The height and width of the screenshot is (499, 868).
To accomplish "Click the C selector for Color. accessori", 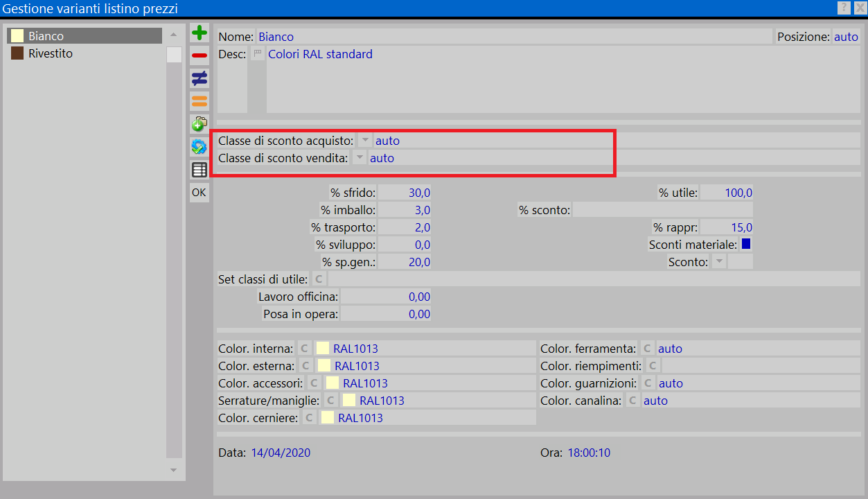I will (314, 383).
